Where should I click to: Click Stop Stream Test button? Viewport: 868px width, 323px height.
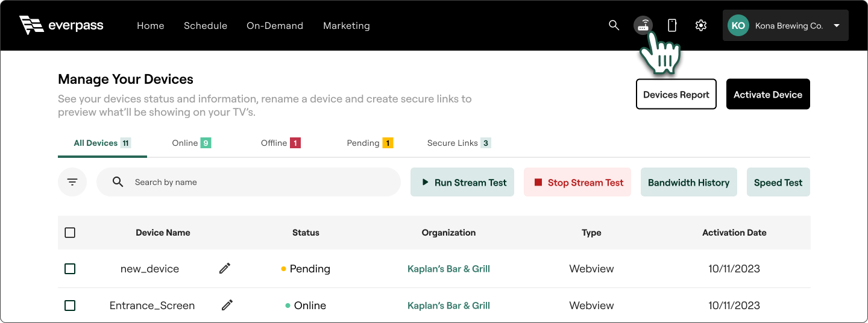(x=577, y=182)
